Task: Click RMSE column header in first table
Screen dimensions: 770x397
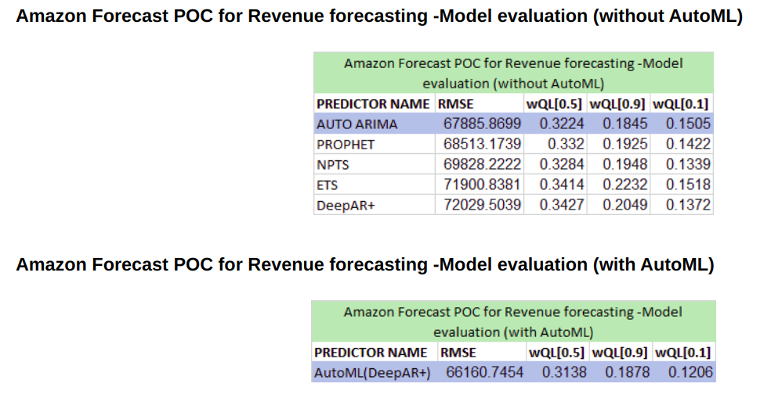Action: 456,104
